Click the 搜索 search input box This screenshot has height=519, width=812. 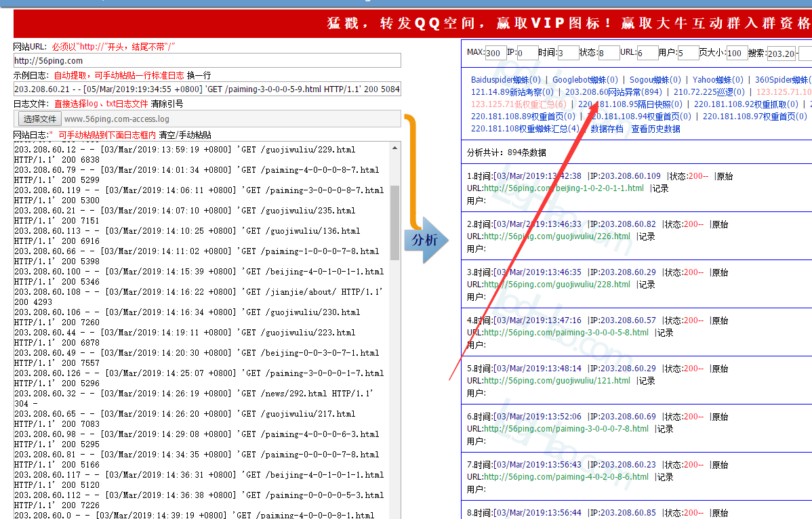[x=781, y=53]
